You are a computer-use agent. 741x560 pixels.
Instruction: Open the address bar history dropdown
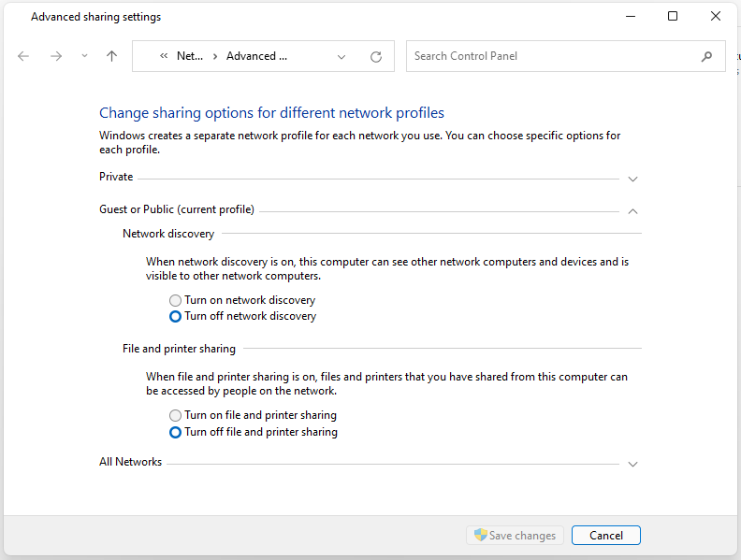click(x=341, y=56)
